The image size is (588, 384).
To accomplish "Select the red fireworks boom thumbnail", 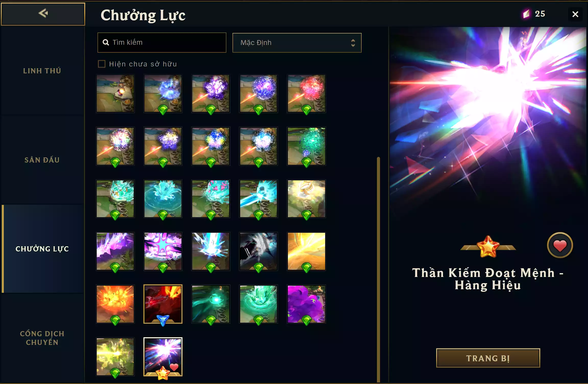I will [x=306, y=94].
